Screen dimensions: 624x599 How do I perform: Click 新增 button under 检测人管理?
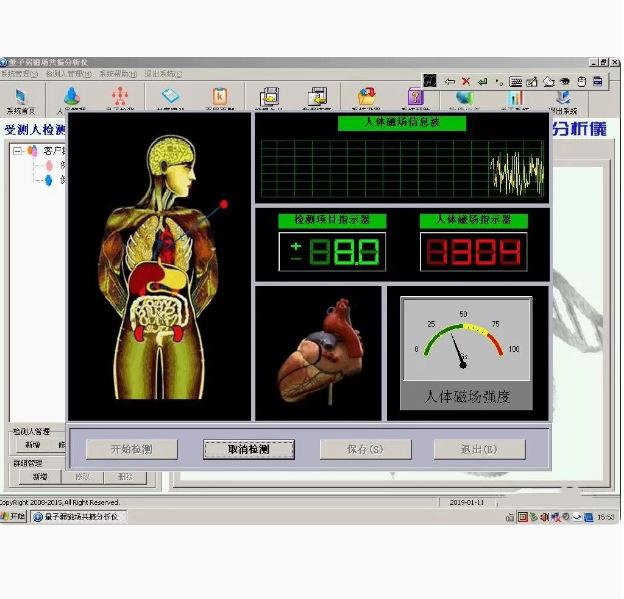click(x=33, y=445)
